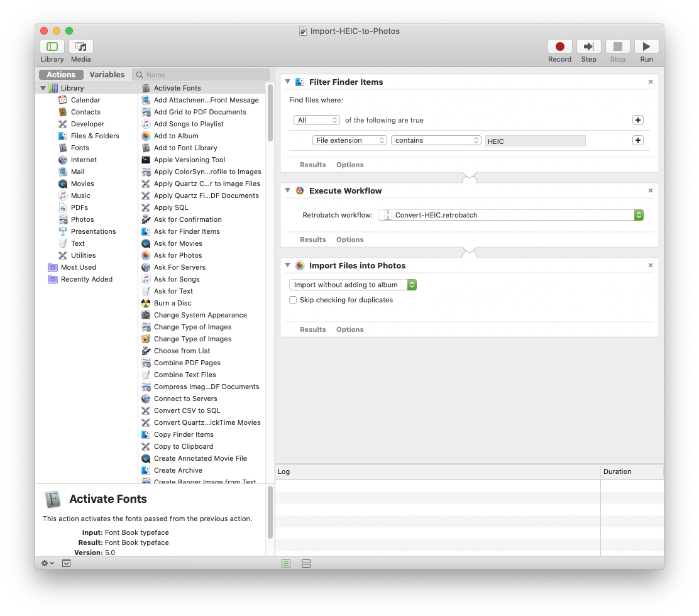Open the Retrobatch workflow popup menu
699x616 pixels.
[511, 215]
